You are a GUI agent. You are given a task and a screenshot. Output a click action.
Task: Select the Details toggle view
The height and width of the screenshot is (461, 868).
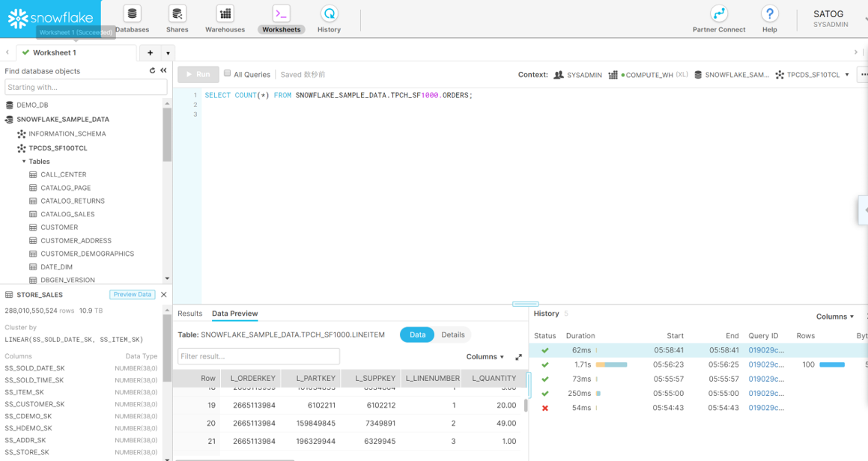pos(453,335)
